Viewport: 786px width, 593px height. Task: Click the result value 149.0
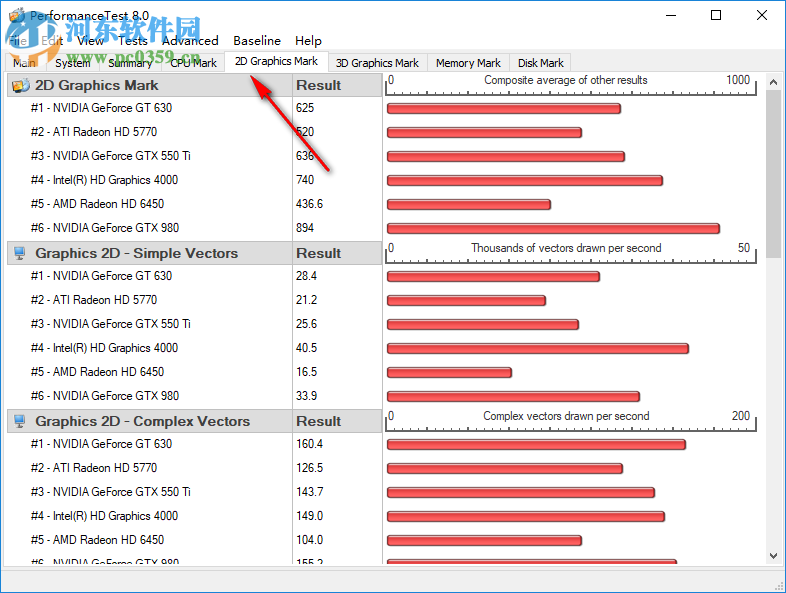click(x=309, y=516)
